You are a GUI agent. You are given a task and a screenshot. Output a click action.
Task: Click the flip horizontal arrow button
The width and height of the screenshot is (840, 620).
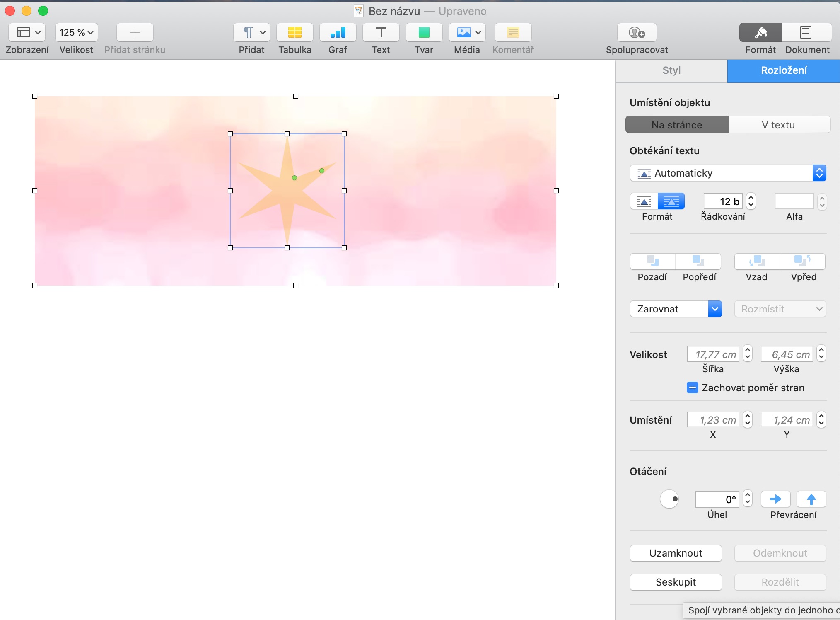[775, 499]
